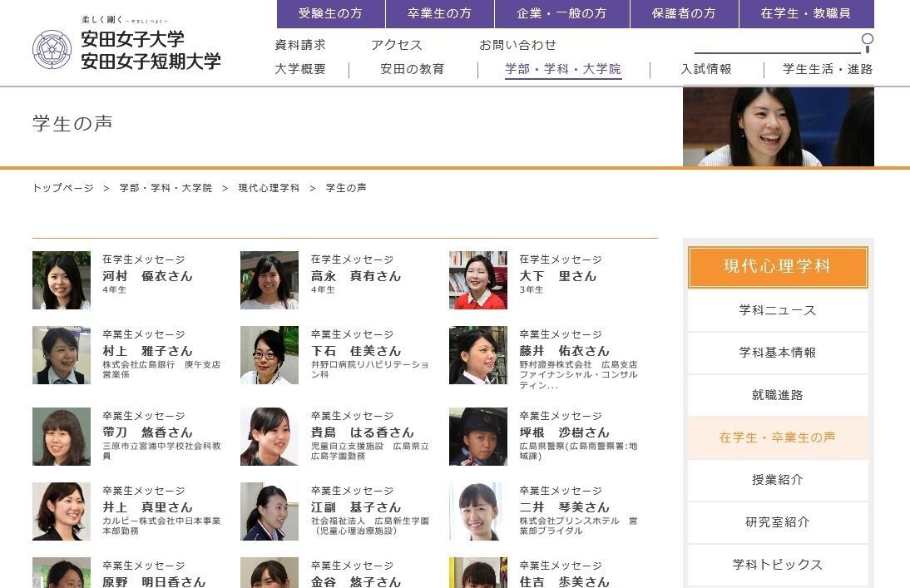This screenshot has width=910, height=588.
Task: Click the photo of 坪根 沙樹さん
Action: click(478, 437)
